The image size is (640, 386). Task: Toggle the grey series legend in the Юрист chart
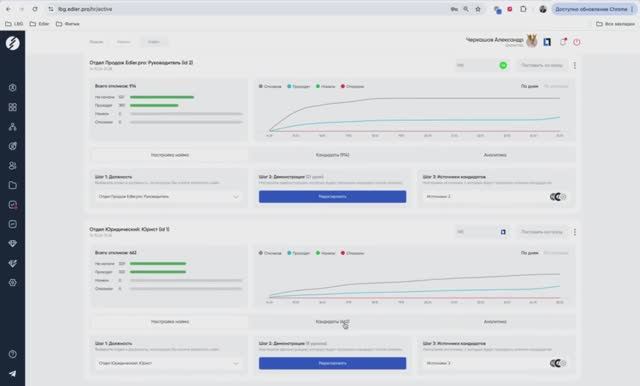270,253
